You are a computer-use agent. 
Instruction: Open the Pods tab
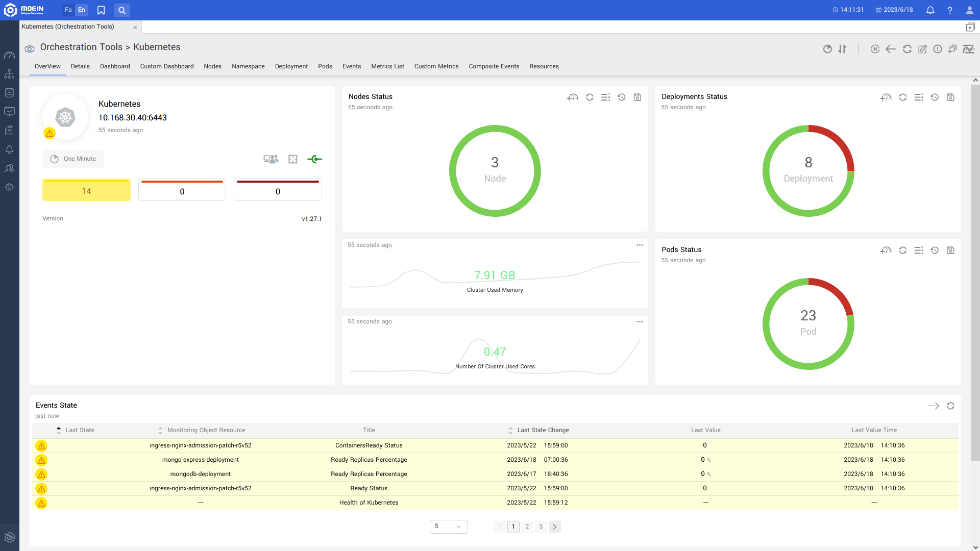(x=325, y=66)
